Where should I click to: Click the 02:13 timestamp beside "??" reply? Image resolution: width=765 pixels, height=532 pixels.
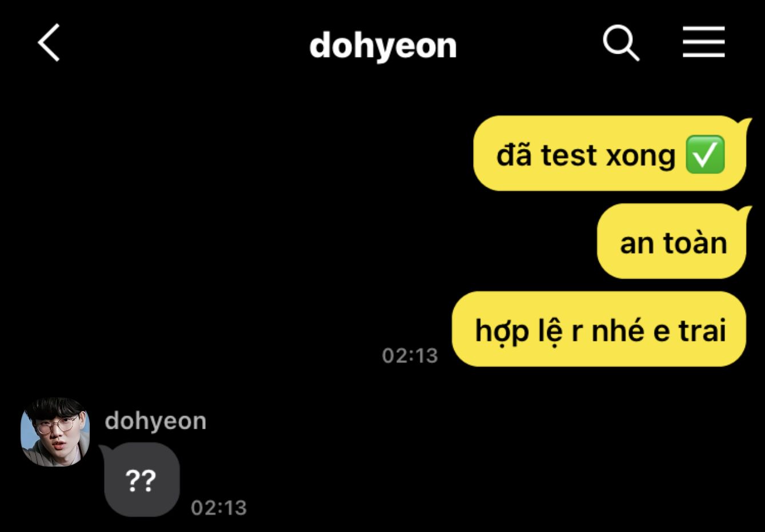(x=219, y=507)
